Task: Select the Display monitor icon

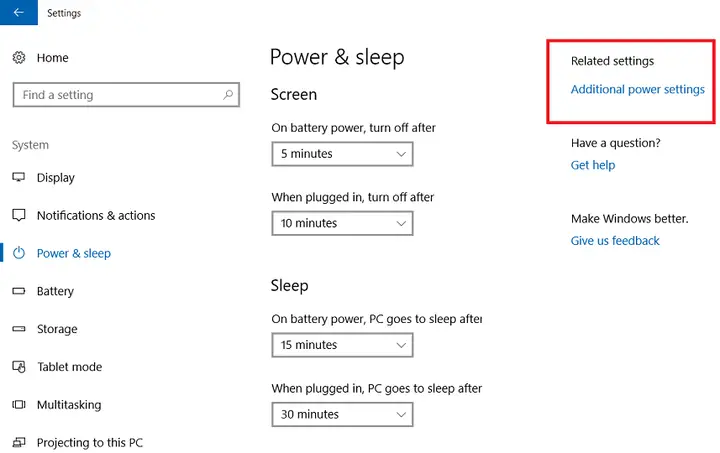Action: [x=19, y=178]
